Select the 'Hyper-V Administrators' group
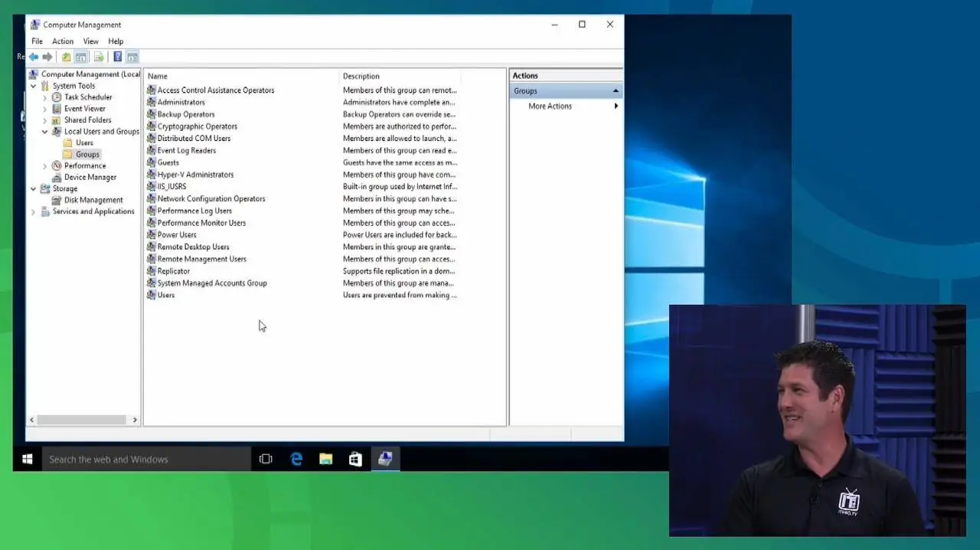Image resolution: width=980 pixels, height=550 pixels. coord(195,175)
